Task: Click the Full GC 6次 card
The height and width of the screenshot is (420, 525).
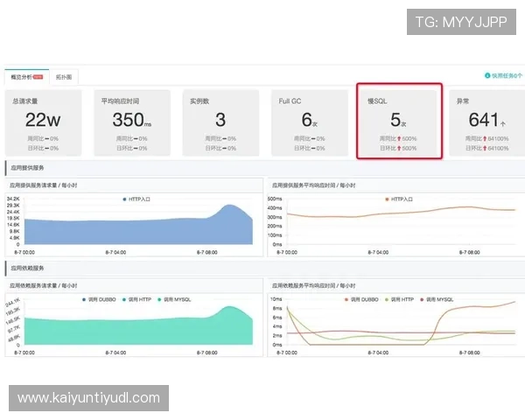Action: click(310, 122)
